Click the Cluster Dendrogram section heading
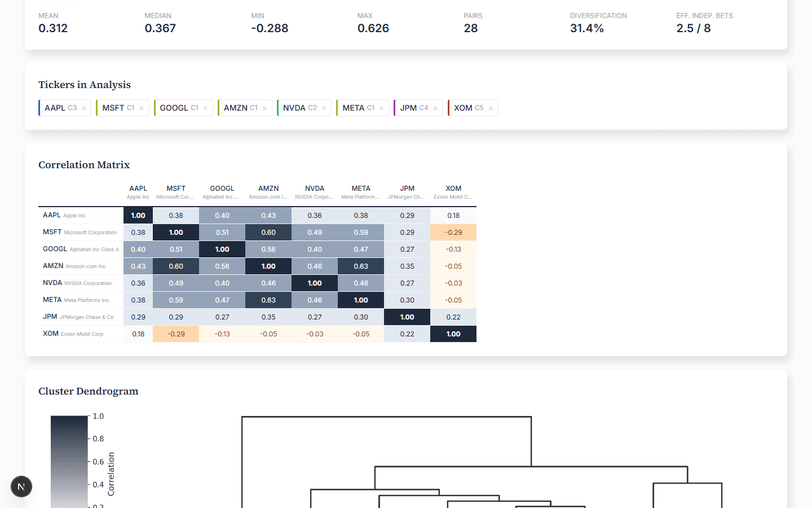The width and height of the screenshot is (812, 508). click(x=88, y=391)
